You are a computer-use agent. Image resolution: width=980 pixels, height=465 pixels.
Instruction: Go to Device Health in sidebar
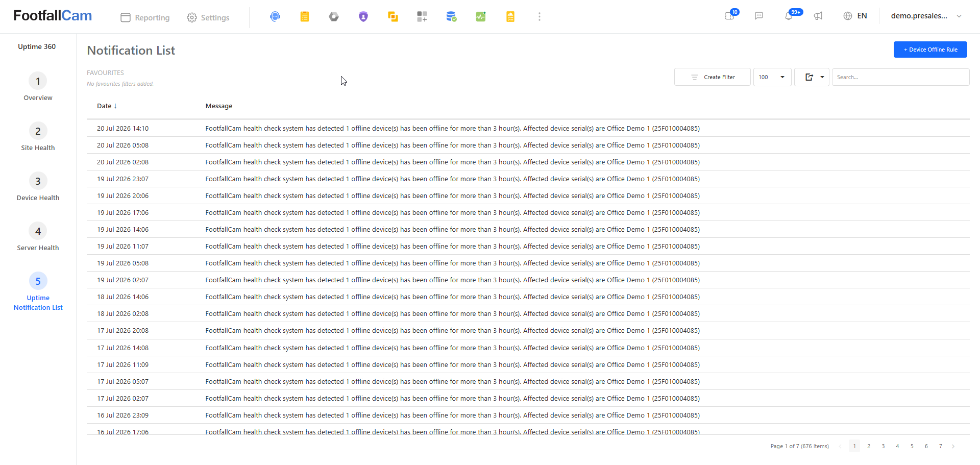[x=38, y=198]
